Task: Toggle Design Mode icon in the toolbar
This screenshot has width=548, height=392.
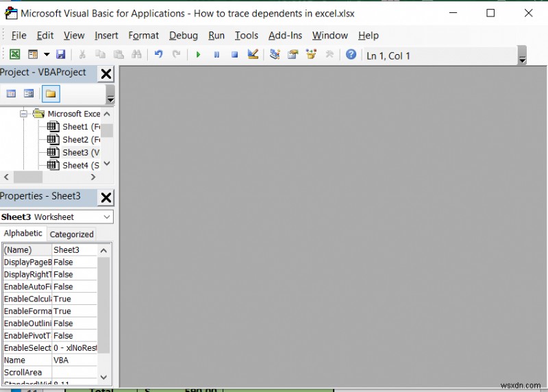Action: point(253,54)
